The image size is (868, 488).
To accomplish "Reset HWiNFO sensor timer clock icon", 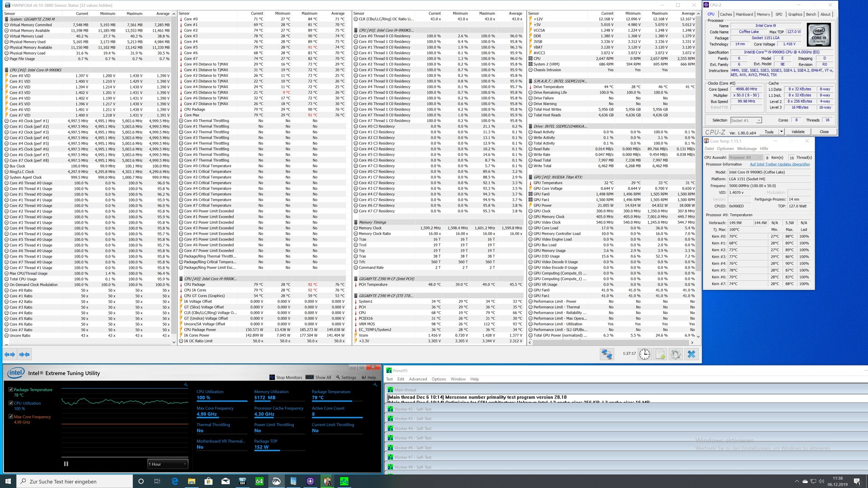I will (x=645, y=355).
